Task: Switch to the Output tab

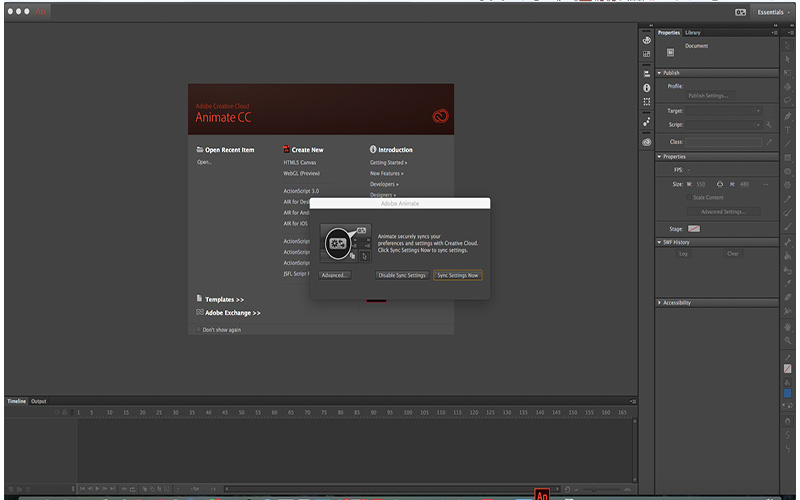Action: (39, 402)
